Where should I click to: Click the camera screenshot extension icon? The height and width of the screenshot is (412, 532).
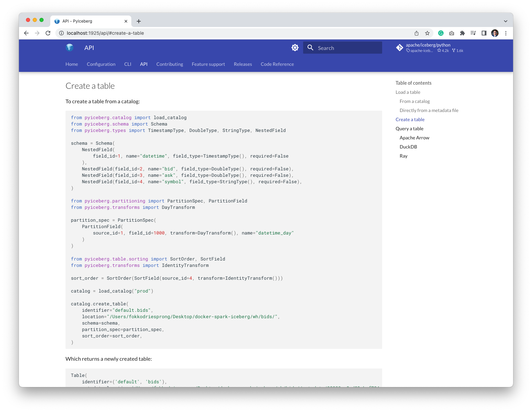coord(452,33)
